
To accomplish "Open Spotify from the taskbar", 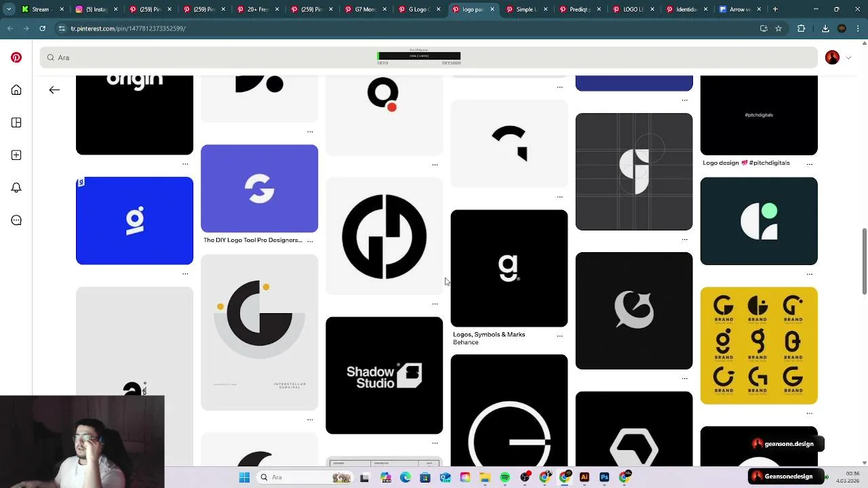I will (505, 477).
